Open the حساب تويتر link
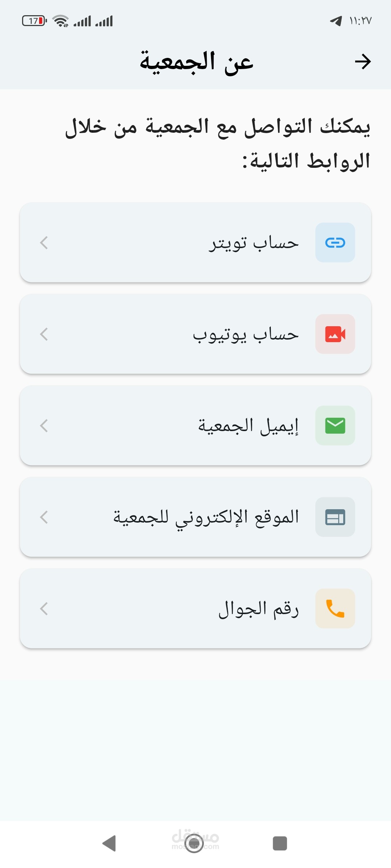391x868 pixels. point(253,243)
